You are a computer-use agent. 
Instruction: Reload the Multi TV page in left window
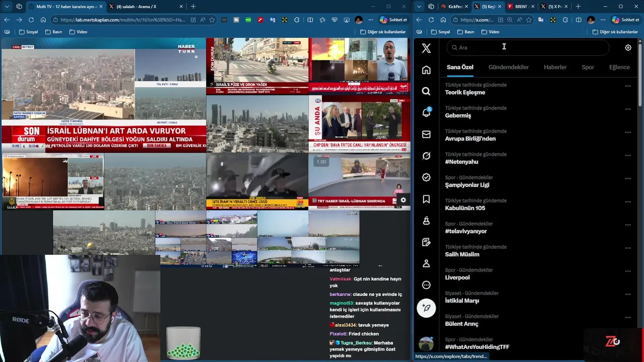coord(31,20)
